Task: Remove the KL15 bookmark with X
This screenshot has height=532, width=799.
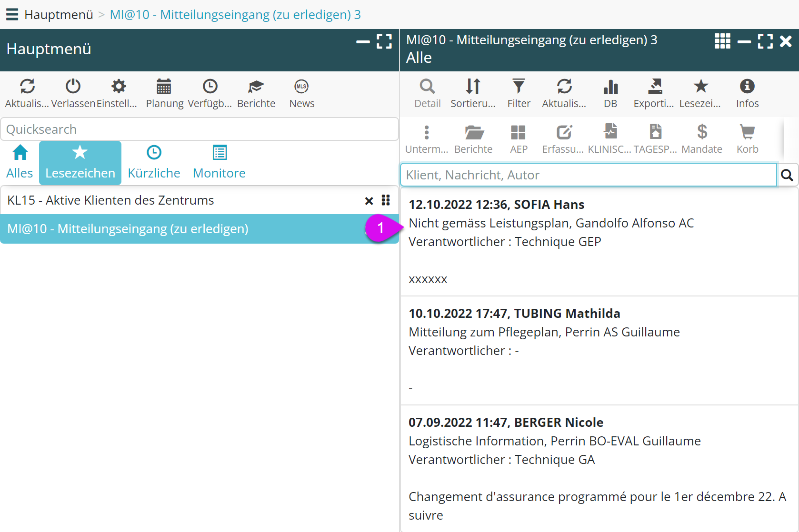Action: coord(369,201)
